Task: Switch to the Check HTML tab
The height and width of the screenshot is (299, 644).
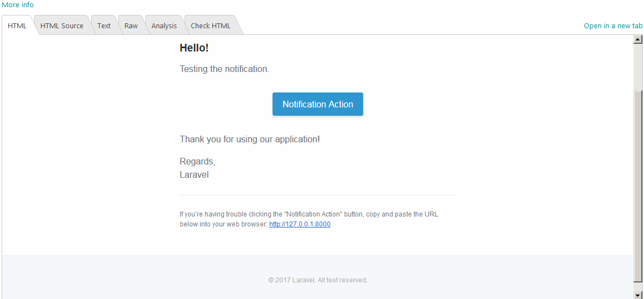Action: [x=211, y=26]
